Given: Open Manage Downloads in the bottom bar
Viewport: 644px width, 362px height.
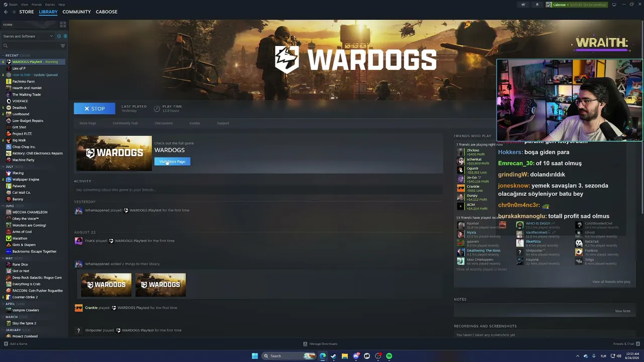Looking at the screenshot, I should (x=320, y=344).
